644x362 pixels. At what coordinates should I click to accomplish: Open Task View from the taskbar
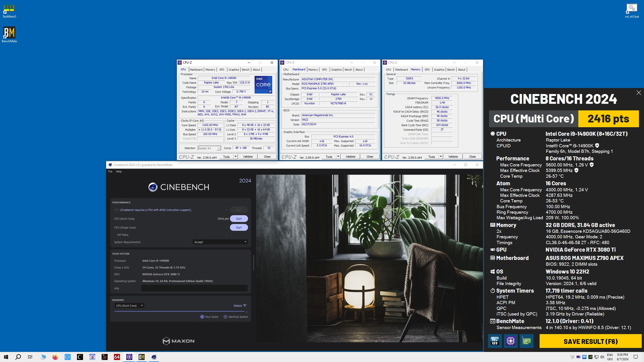pyautogui.click(x=30, y=357)
